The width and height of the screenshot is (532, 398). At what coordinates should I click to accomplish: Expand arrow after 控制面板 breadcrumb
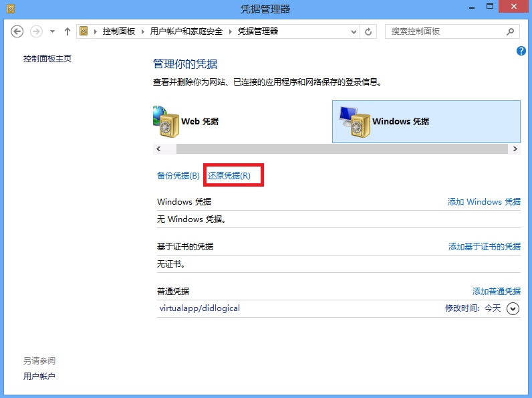143,31
